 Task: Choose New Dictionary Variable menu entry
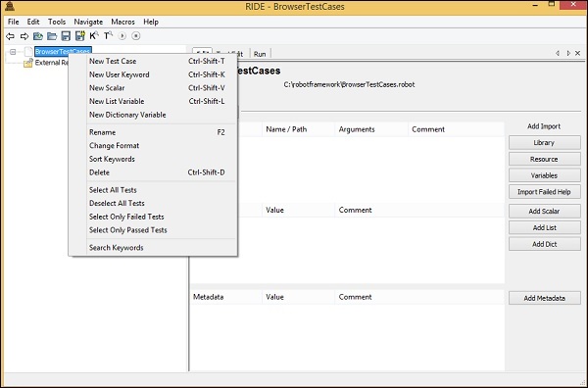point(153,115)
